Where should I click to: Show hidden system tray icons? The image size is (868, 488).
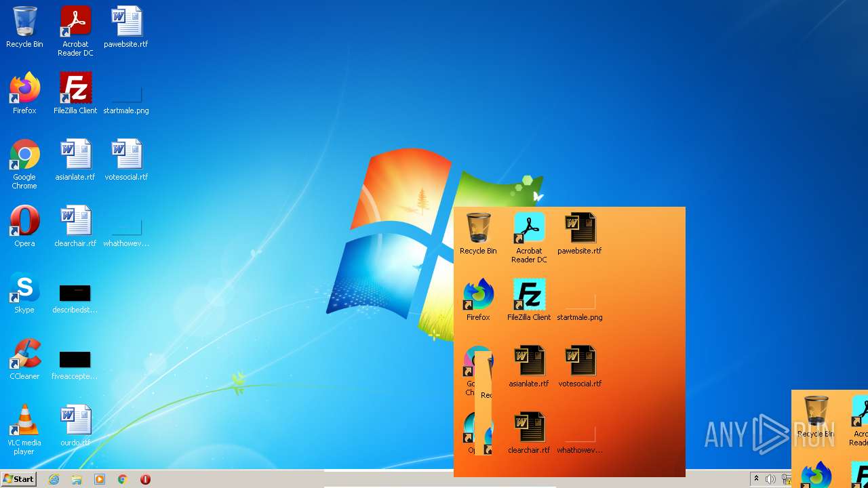point(756,479)
